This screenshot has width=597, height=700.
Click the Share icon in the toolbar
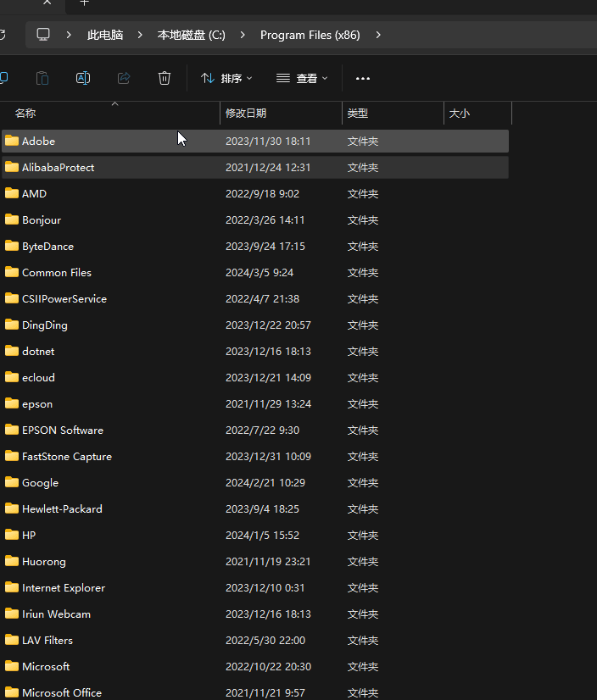pos(124,78)
